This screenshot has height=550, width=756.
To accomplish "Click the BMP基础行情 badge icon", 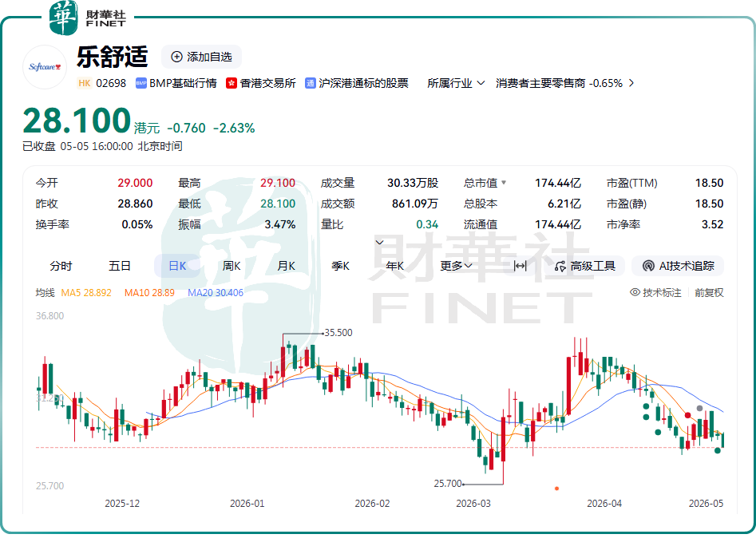I will [x=141, y=83].
